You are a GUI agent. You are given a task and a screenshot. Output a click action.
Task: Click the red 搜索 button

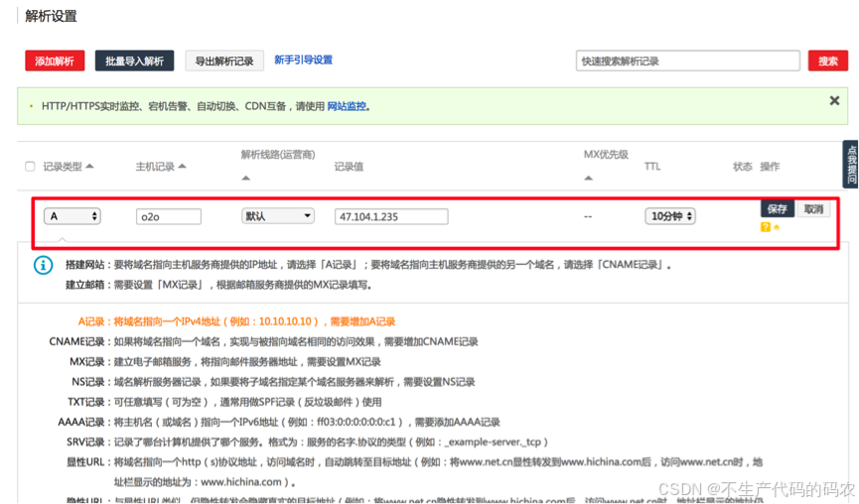[x=828, y=61]
